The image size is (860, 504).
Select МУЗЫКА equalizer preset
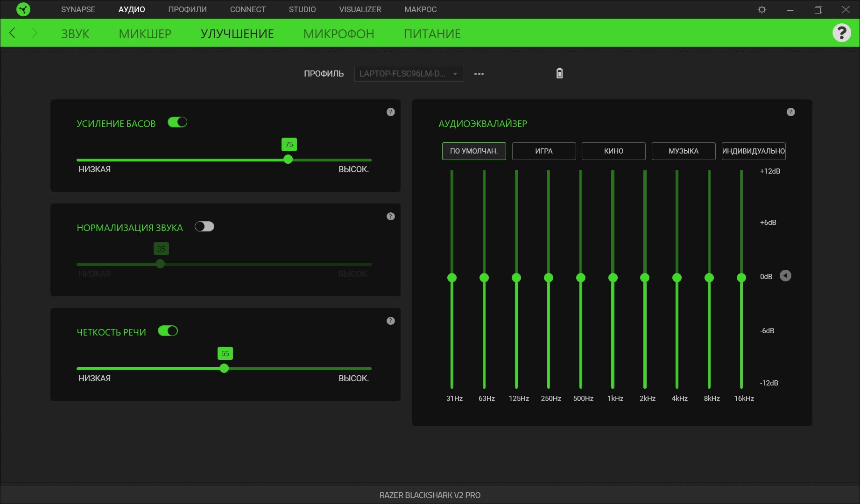684,151
